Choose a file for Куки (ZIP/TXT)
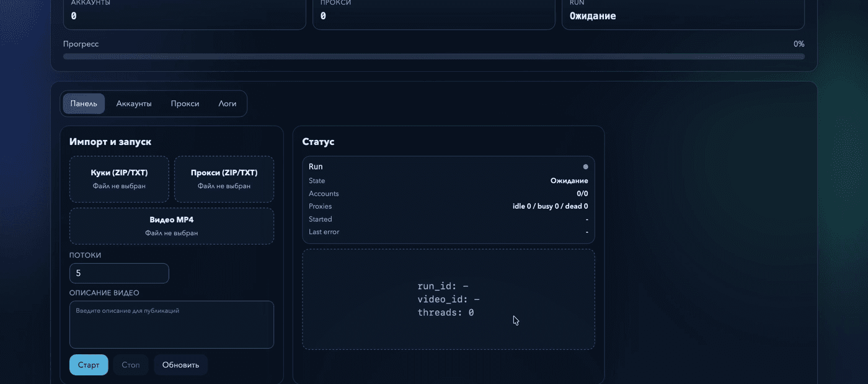Screen dimensions: 868x384 click(119, 179)
